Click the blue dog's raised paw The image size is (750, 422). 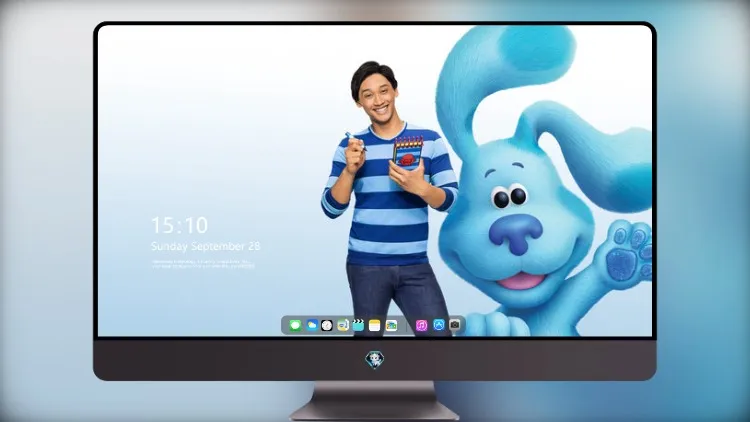(x=628, y=252)
